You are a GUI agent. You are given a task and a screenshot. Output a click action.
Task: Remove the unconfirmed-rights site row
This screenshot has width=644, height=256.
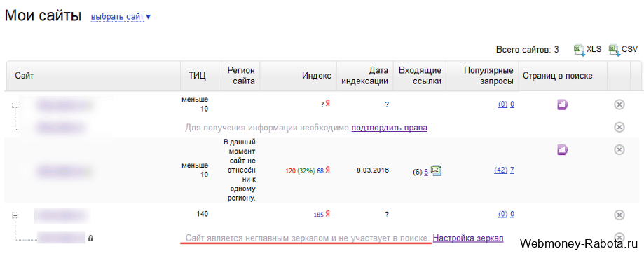pyautogui.click(x=619, y=128)
